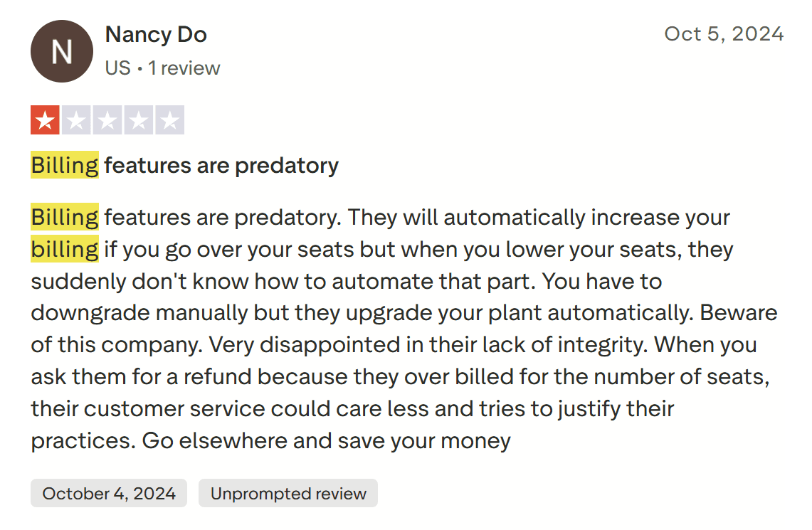812x530 pixels.
Task: Open Nancy Do's reviewer profile
Action: (156, 34)
